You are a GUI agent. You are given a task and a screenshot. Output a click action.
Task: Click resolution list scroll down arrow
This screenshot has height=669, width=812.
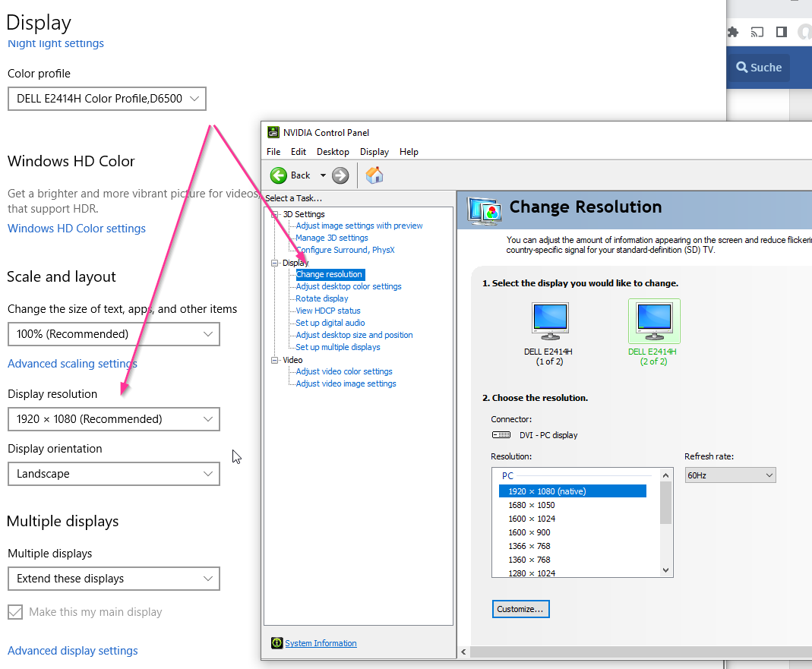click(x=666, y=570)
